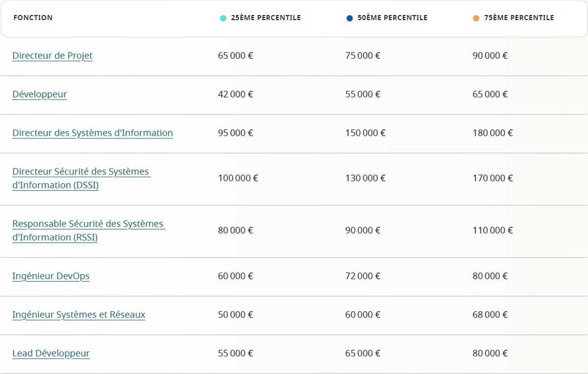The height and width of the screenshot is (374, 588).
Task: Open the Directeur de Projet link
Action: pos(52,56)
